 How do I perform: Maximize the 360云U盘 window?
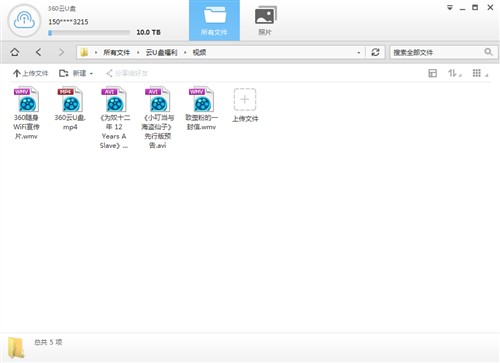click(475, 7)
